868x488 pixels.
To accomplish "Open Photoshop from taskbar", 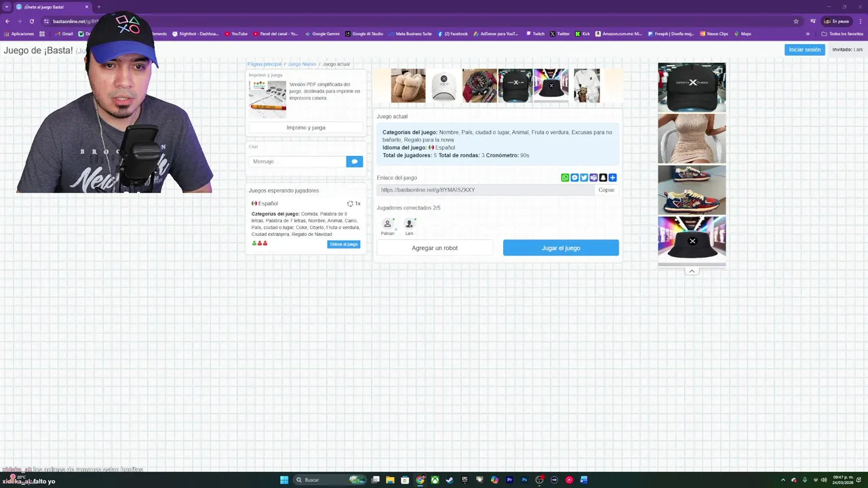I will pos(524,480).
